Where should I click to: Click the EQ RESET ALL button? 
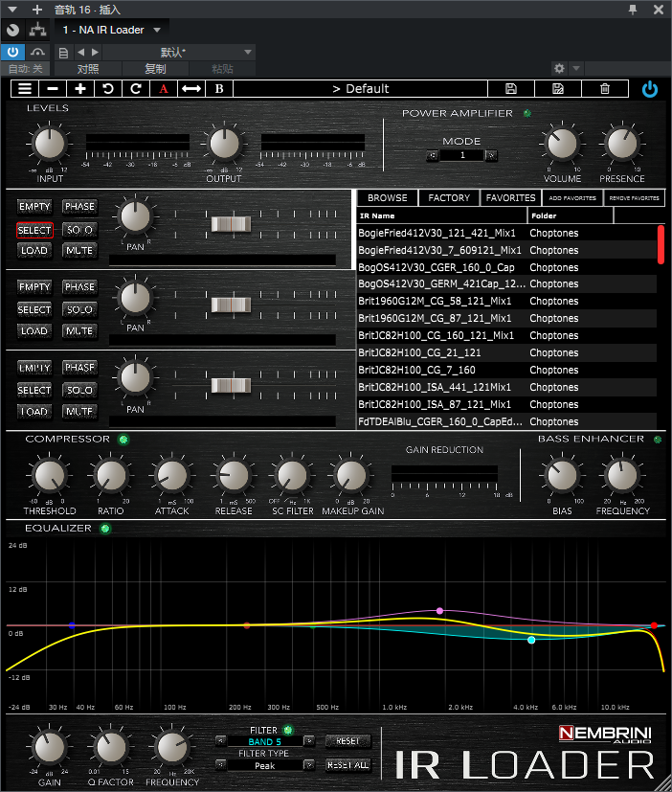coord(347,765)
